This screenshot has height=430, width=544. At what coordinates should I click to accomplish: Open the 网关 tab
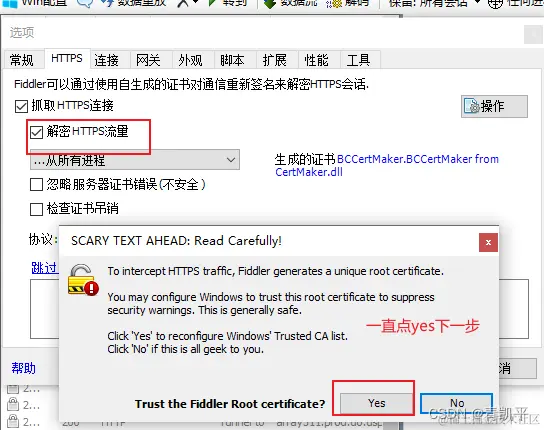(x=148, y=60)
